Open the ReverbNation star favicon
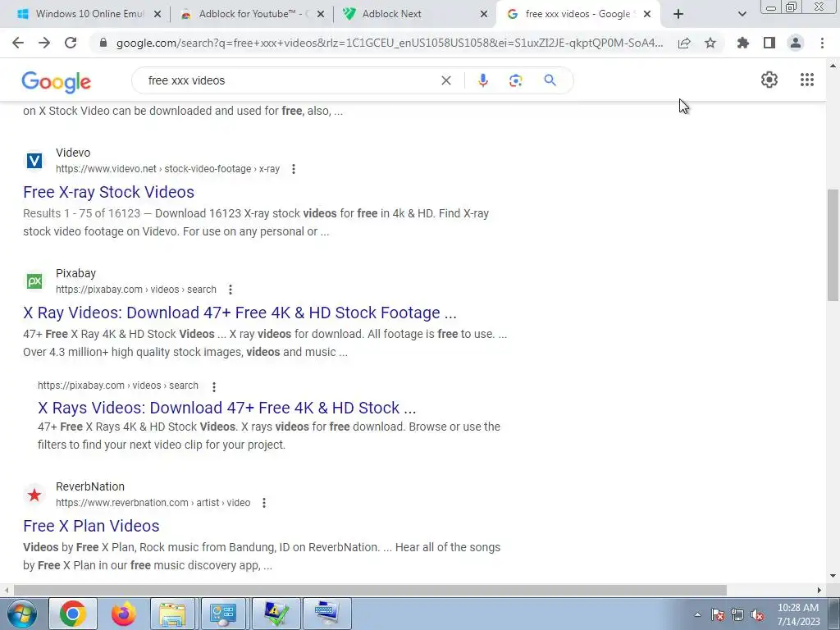 click(x=34, y=495)
